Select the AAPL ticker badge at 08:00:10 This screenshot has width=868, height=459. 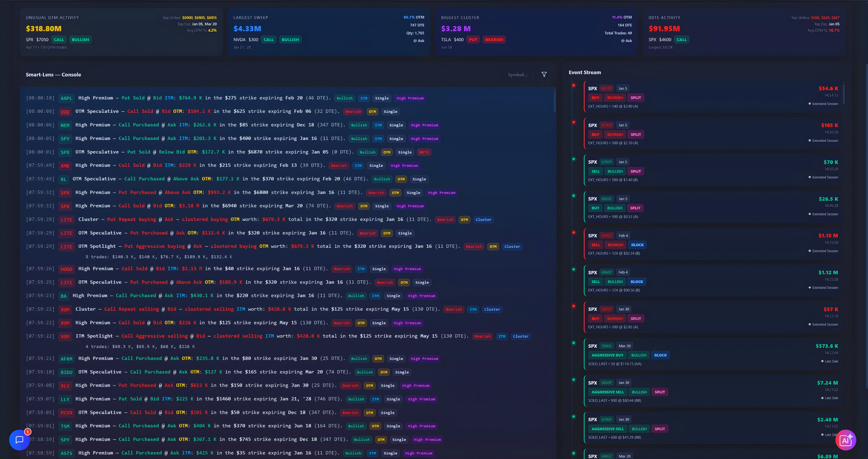pyautogui.click(x=66, y=98)
